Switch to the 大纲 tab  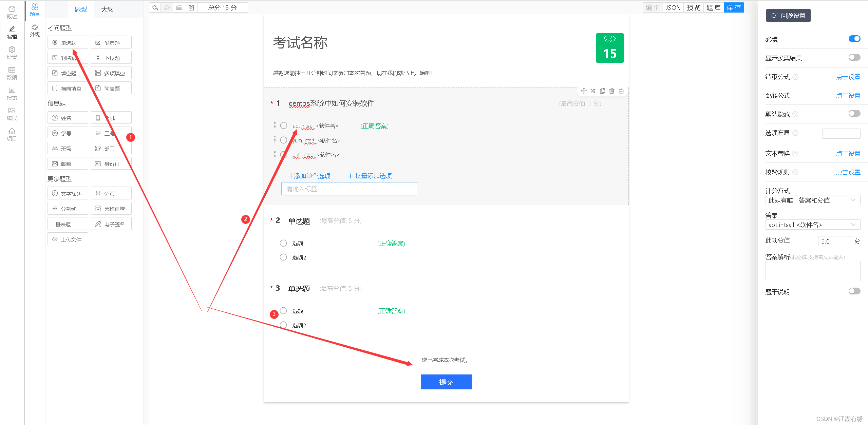(x=107, y=9)
